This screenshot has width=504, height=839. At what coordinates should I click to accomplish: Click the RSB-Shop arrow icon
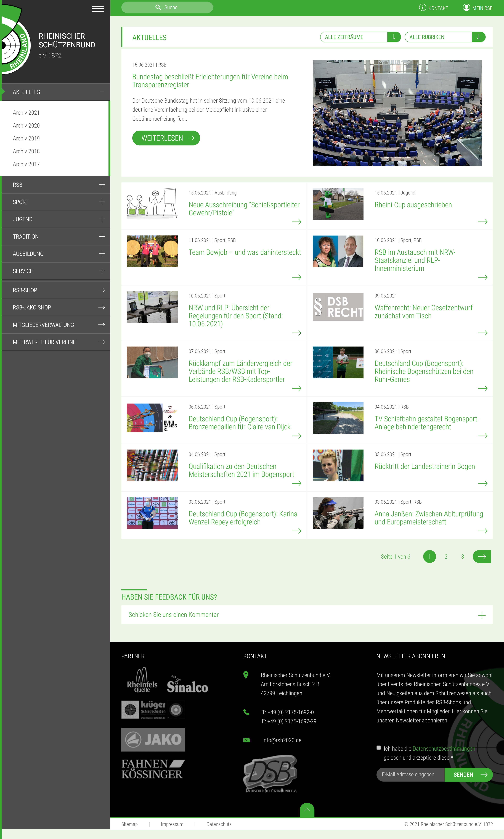(x=101, y=290)
